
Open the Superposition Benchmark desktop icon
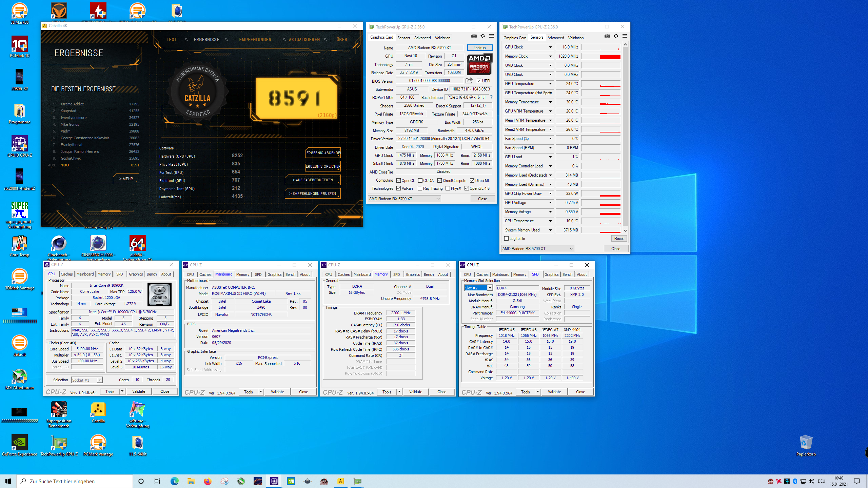click(x=59, y=414)
